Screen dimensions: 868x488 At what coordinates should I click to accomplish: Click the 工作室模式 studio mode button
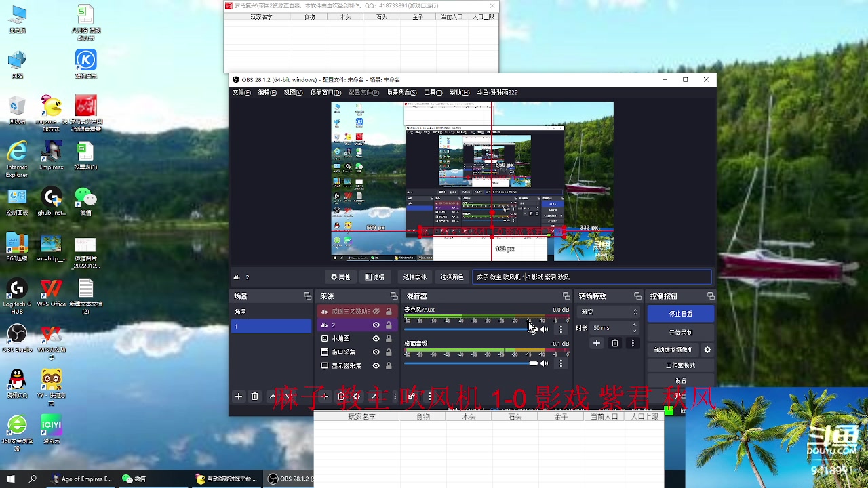pyautogui.click(x=681, y=365)
